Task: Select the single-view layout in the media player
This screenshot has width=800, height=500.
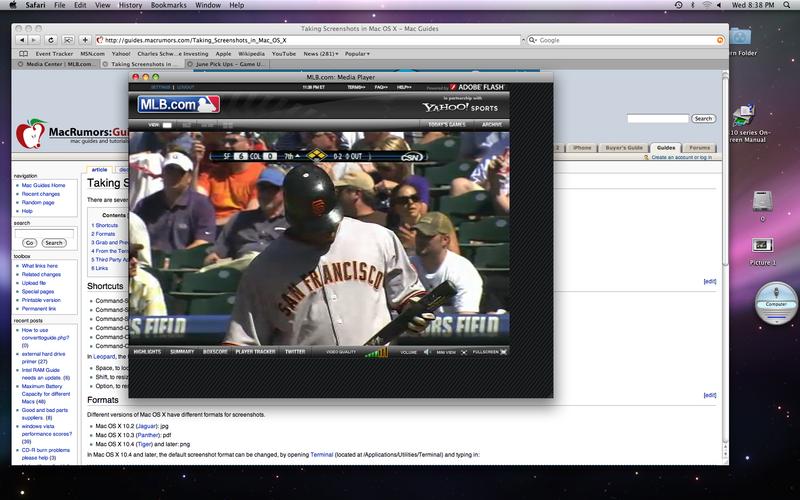Action: [x=167, y=125]
